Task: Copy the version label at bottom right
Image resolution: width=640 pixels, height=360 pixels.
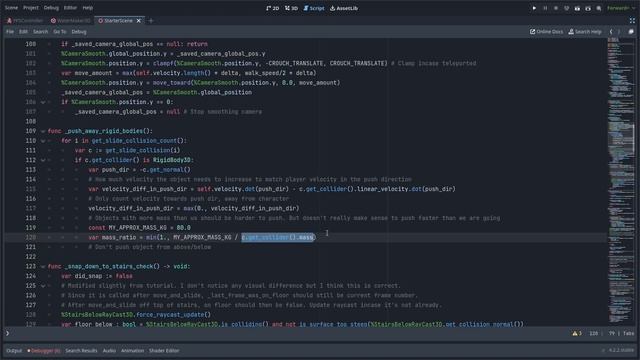Action: point(622,350)
